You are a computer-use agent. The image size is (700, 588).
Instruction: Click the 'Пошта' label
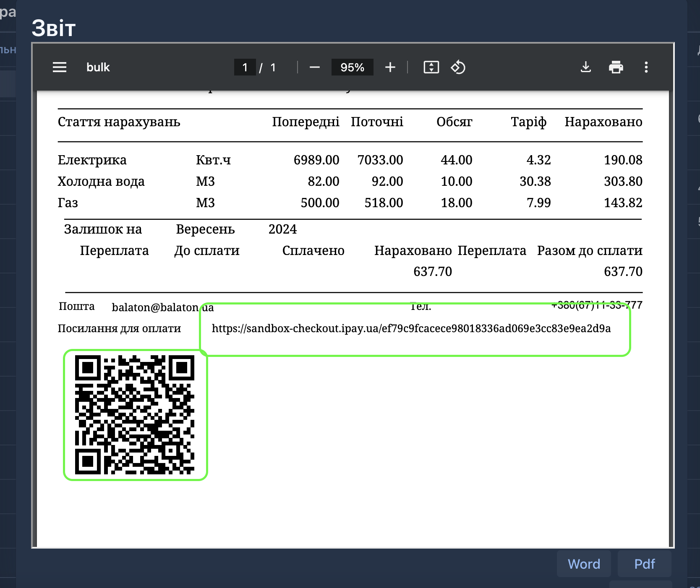(x=76, y=306)
